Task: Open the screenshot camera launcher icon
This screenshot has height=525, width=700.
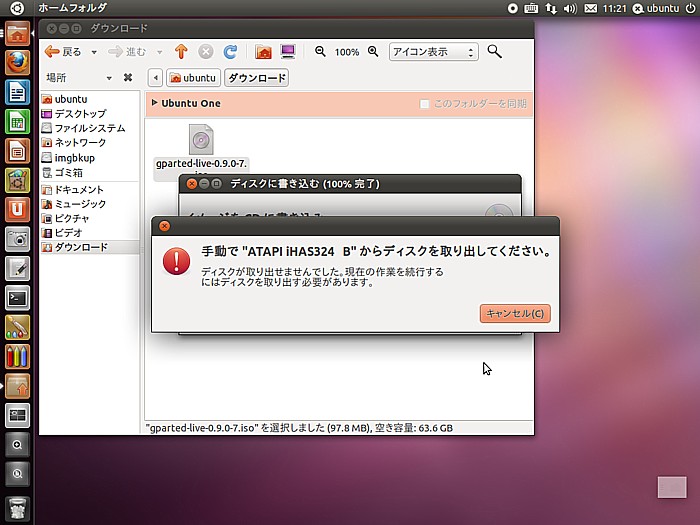Action: click(x=17, y=239)
